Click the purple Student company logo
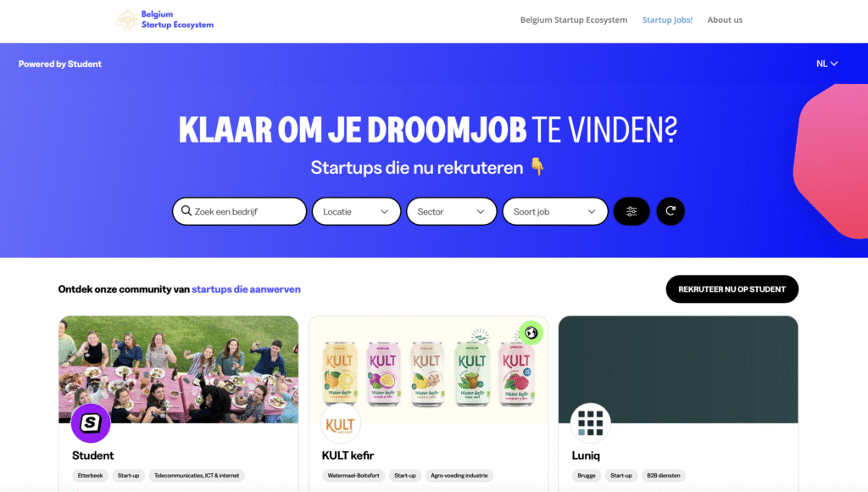 click(91, 423)
